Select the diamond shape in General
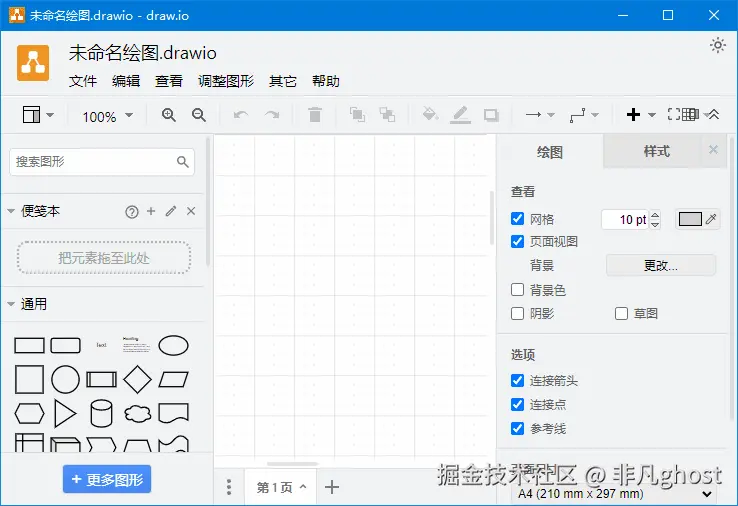 (x=137, y=379)
